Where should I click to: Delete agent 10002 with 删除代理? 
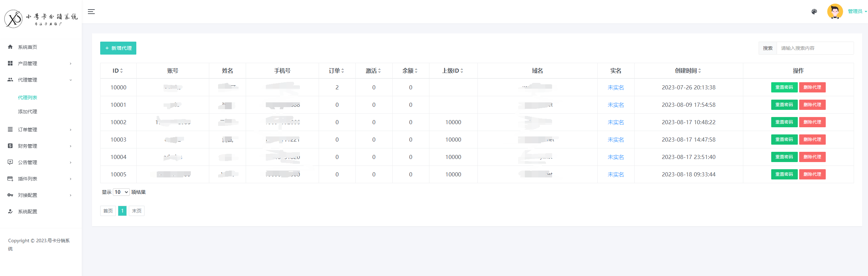point(812,122)
